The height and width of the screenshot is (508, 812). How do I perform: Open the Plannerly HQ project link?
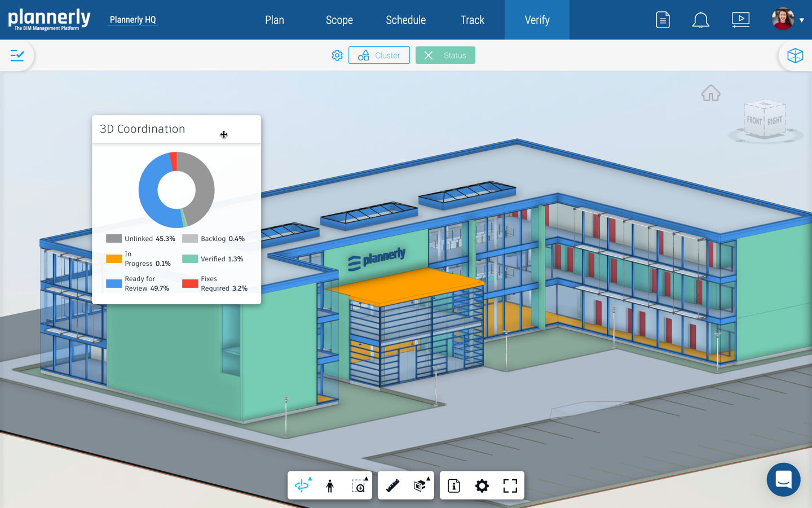click(133, 20)
